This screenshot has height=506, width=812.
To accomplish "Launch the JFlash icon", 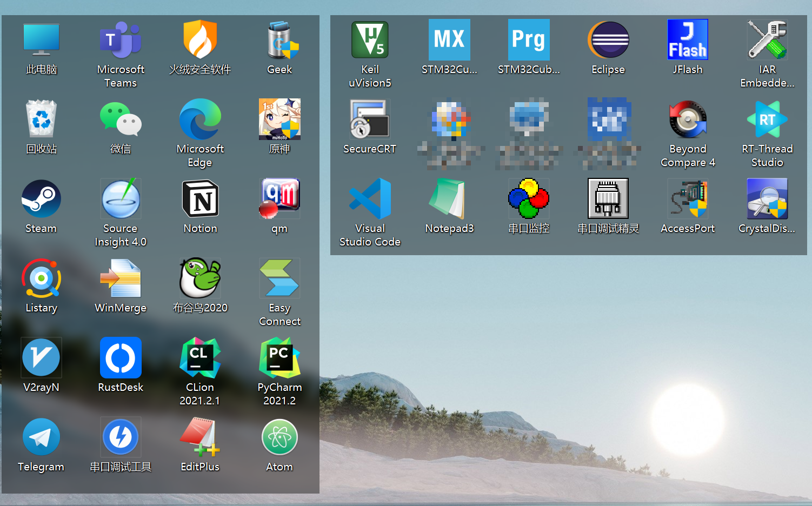I will coord(688,40).
